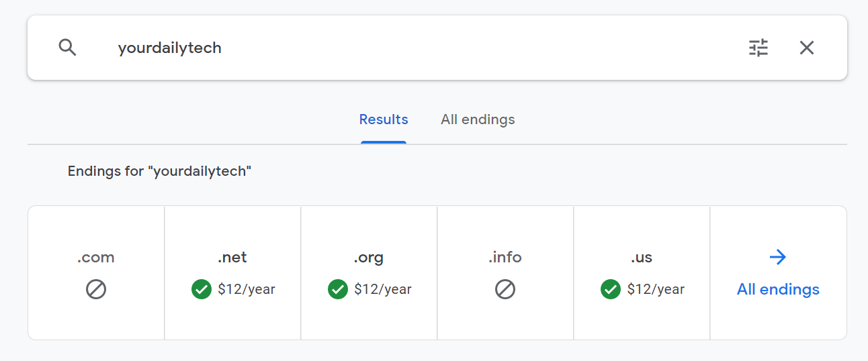Select the .info domain ending
868x361 pixels.
[x=505, y=258]
